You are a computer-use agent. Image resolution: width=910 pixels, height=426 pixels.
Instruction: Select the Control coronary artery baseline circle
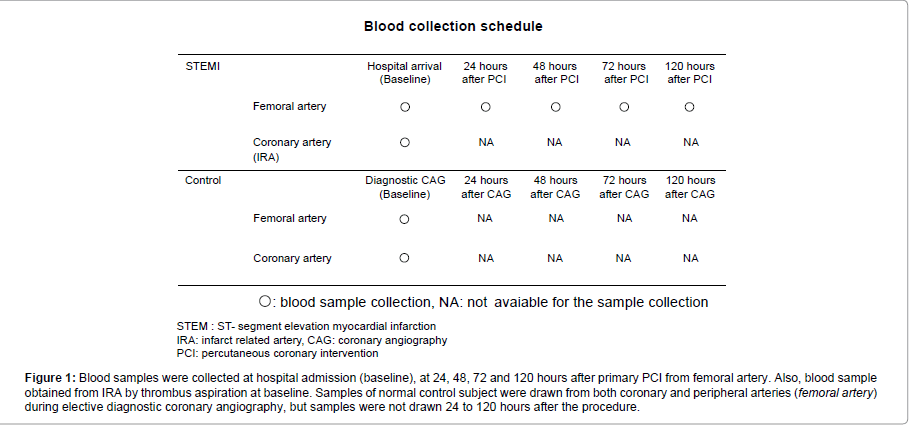[x=405, y=258]
